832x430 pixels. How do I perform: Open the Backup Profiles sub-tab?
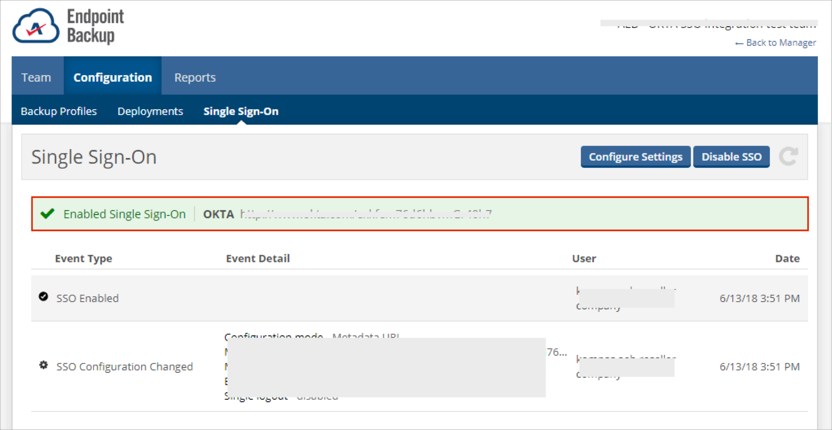tap(59, 111)
